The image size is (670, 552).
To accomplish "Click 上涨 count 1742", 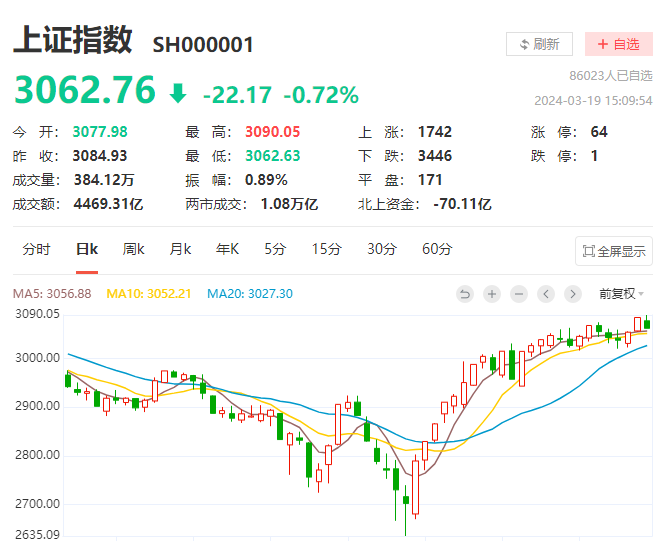I will 435,132.
